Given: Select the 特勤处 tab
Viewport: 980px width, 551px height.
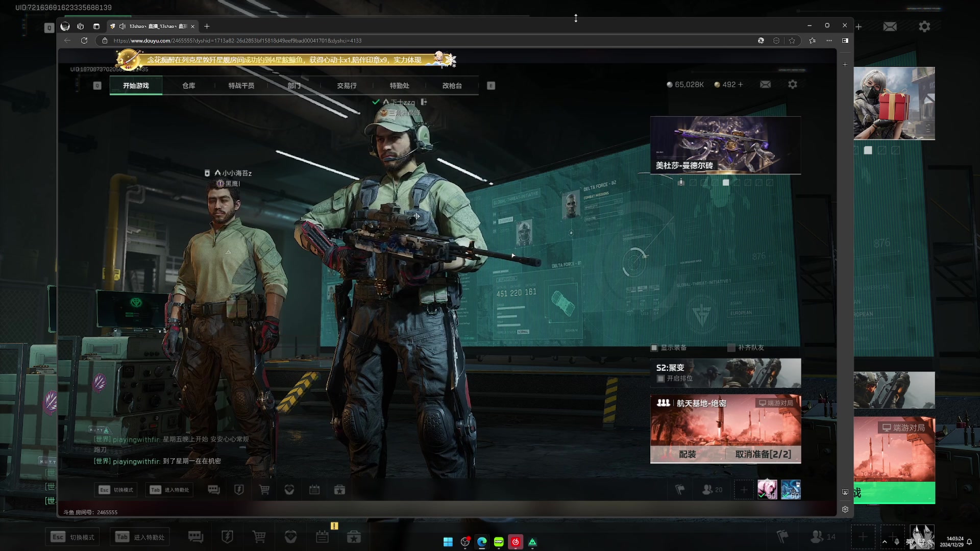Looking at the screenshot, I should [400, 85].
